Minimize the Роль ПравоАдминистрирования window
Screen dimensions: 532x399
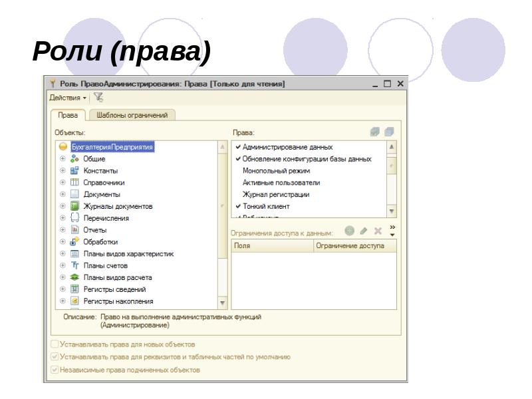coord(375,84)
